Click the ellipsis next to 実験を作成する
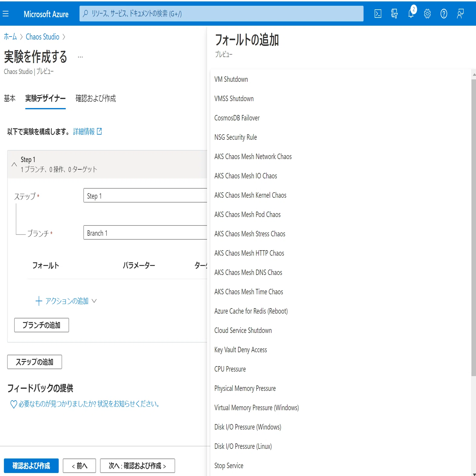 click(x=80, y=57)
